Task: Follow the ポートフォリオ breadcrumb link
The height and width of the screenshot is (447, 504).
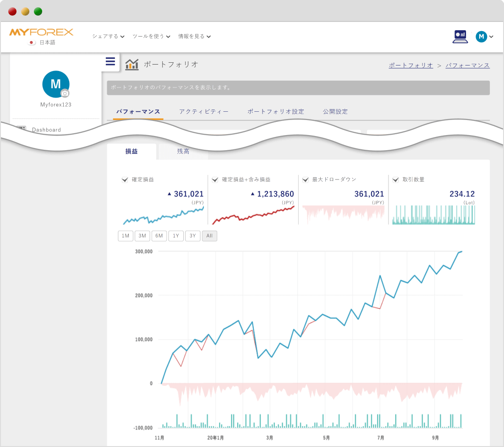Action: [411, 65]
